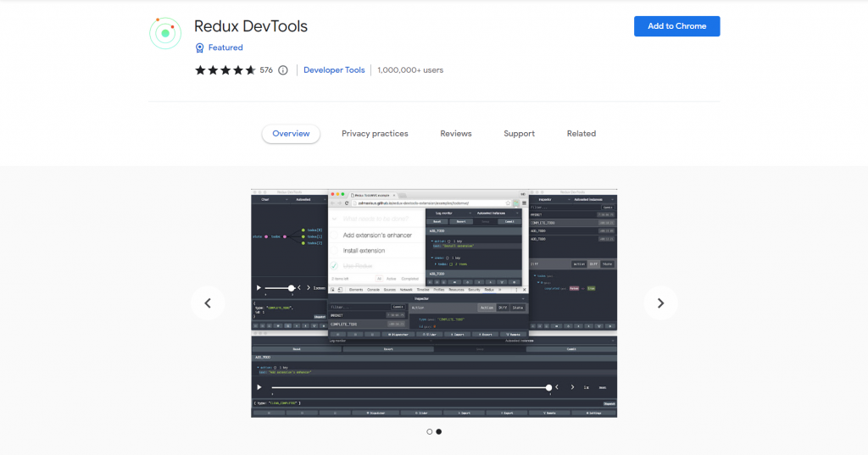
Task: Select the second carousel dot indicator
Action: (x=439, y=432)
